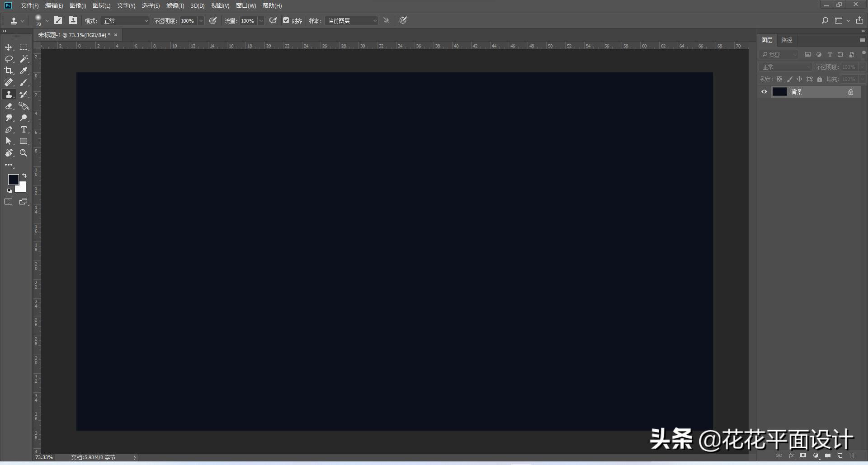
Task: Open the 滤镜 menu
Action: [x=175, y=5]
